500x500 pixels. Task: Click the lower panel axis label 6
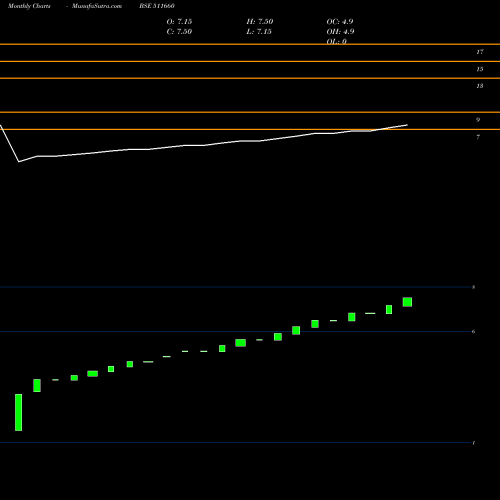click(x=473, y=331)
